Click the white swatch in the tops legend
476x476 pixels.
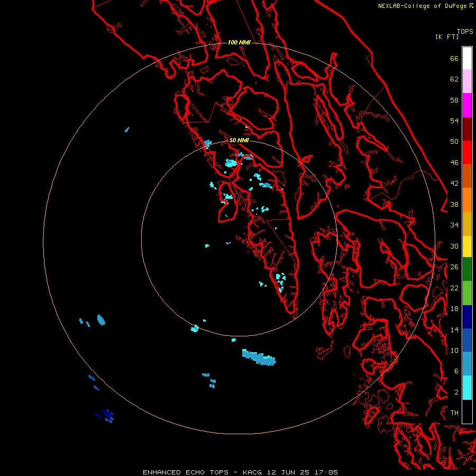click(x=467, y=58)
